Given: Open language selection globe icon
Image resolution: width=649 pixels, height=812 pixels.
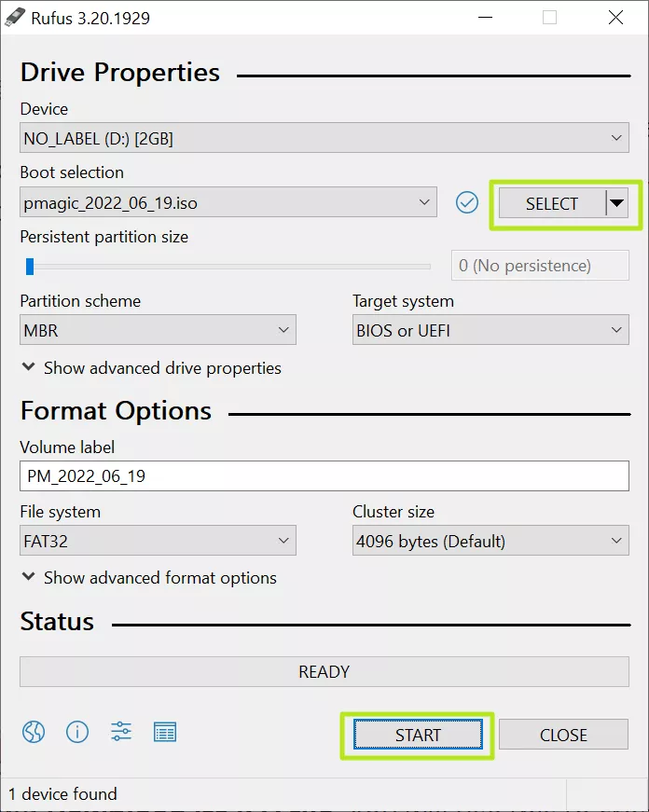Looking at the screenshot, I should pos(34,732).
